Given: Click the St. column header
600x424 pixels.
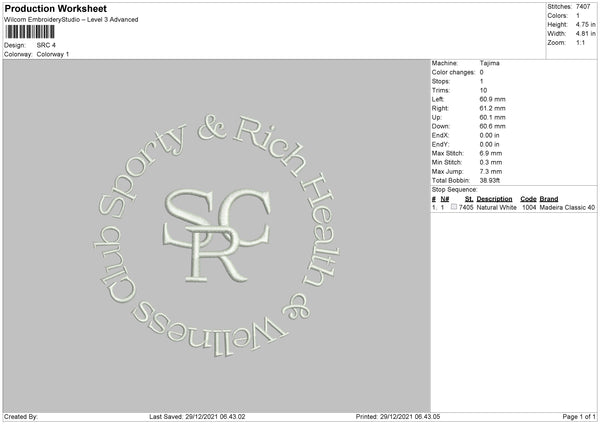Looking at the screenshot, I should (469, 199).
